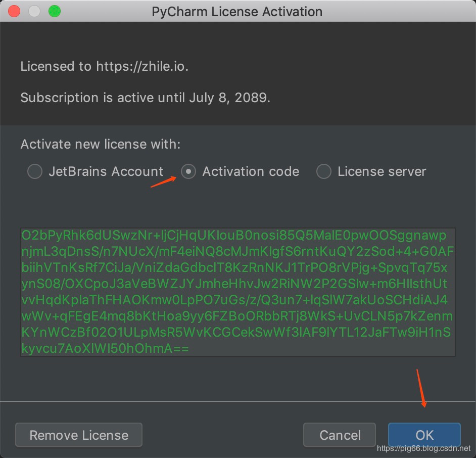Click the PyCharm License Activation title bar
This screenshot has width=476, height=458.
pyautogui.click(x=237, y=11)
